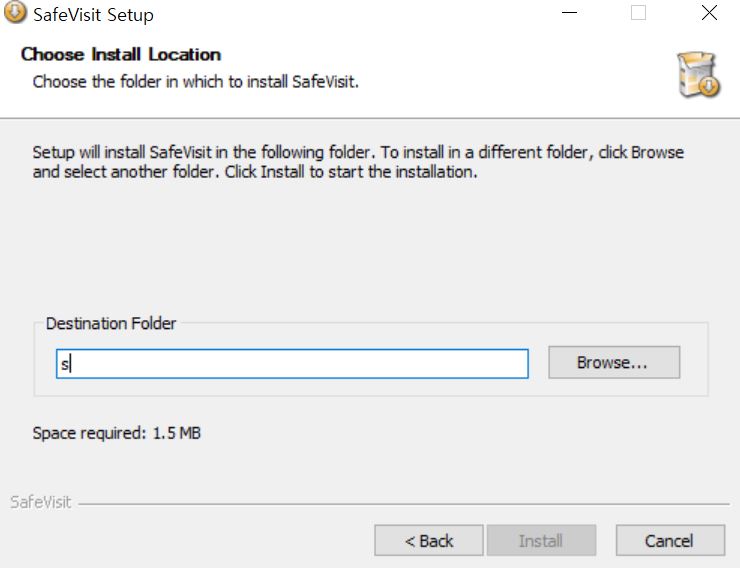
Task: Cancel the SafeVisit setup
Action: click(670, 541)
